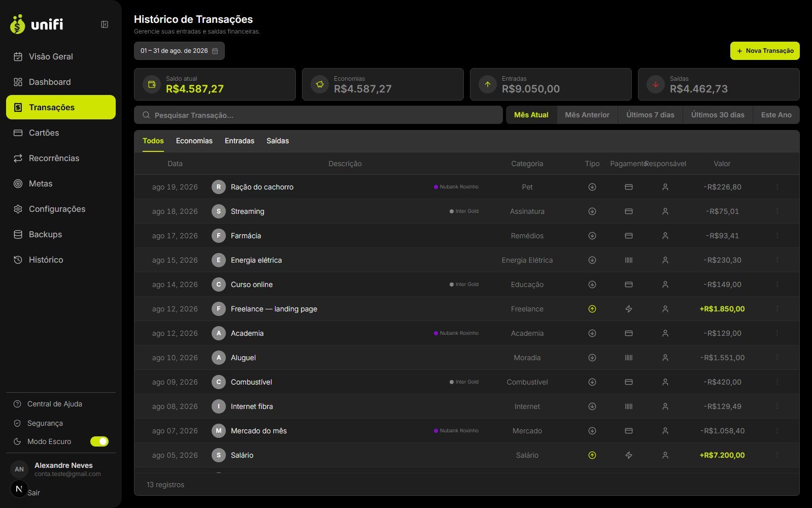The width and height of the screenshot is (812, 508).
Task: Open Recorrências from the sidebar
Action: point(61,158)
